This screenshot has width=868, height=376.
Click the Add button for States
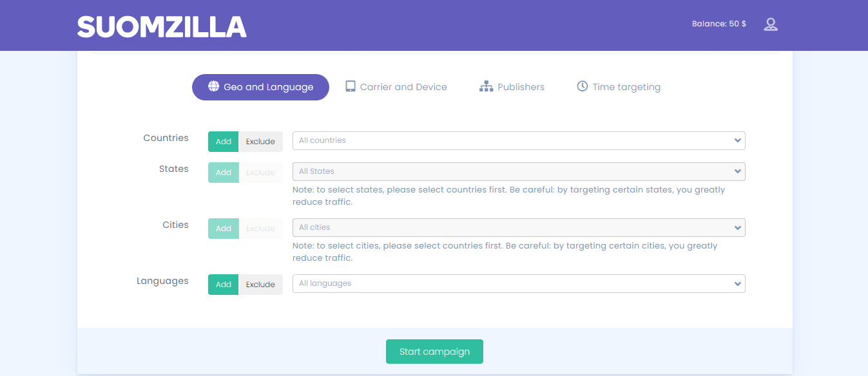(x=223, y=173)
